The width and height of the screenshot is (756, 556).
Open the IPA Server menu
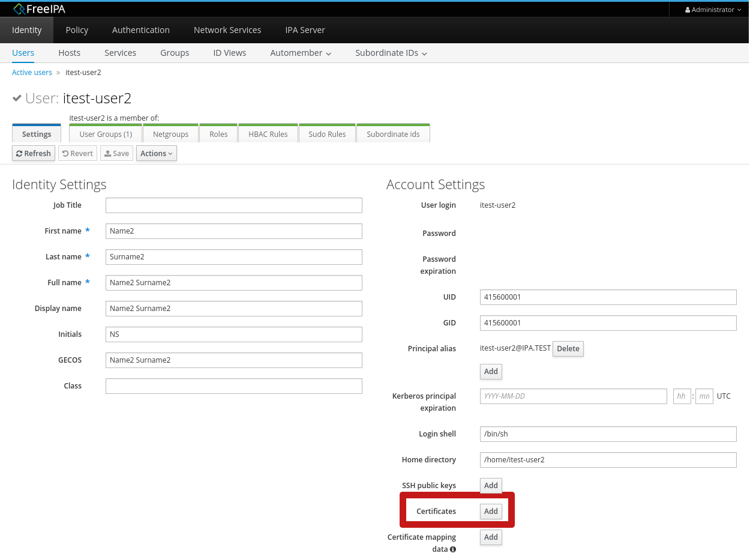pyautogui.click(x=305, y=30)
